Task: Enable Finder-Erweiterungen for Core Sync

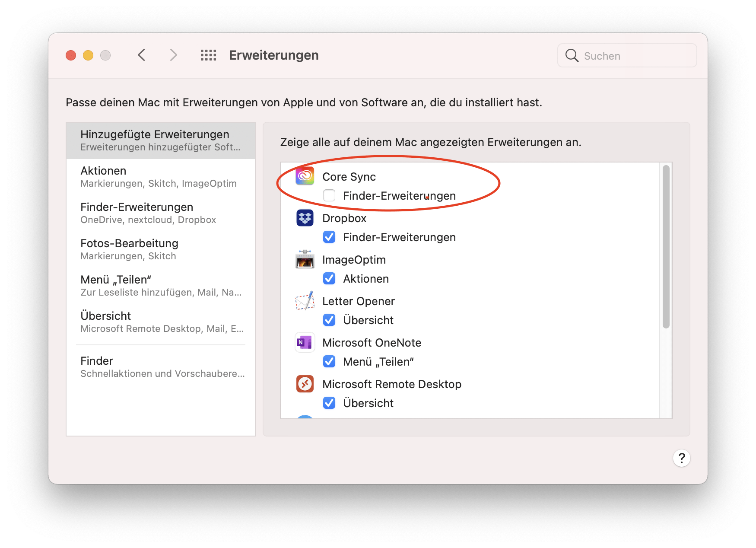Action: click(x=329, y=195)
